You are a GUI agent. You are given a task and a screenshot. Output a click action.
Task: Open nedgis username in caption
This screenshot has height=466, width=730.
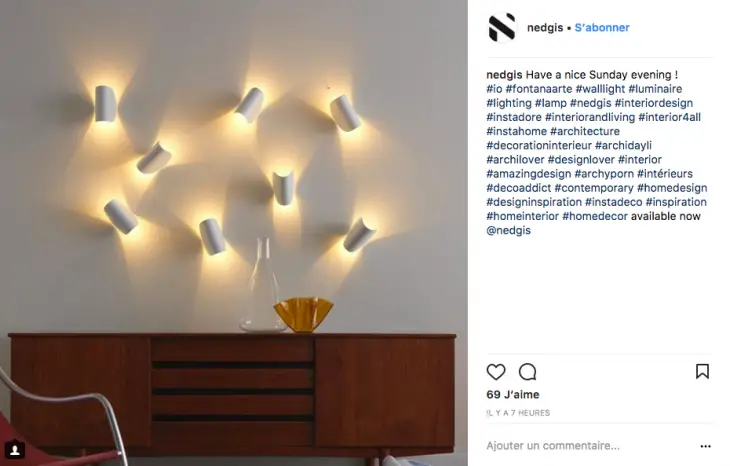point(504,75)
